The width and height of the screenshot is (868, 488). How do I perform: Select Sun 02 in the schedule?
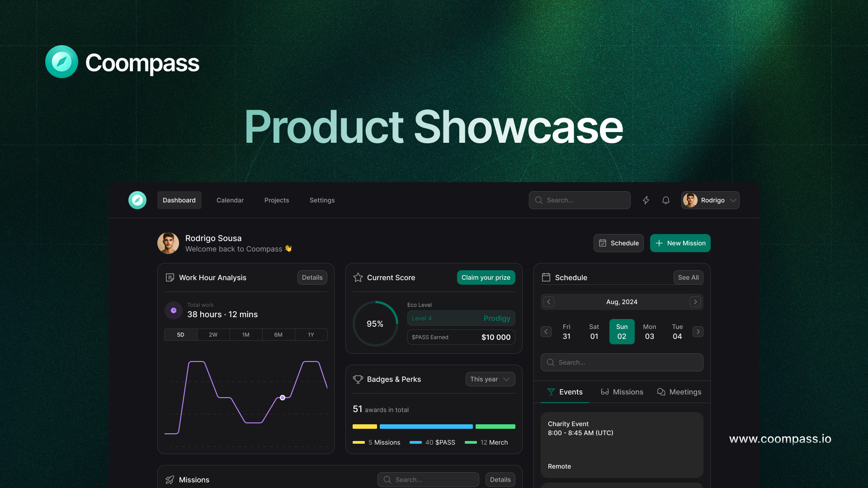point(622,332)
